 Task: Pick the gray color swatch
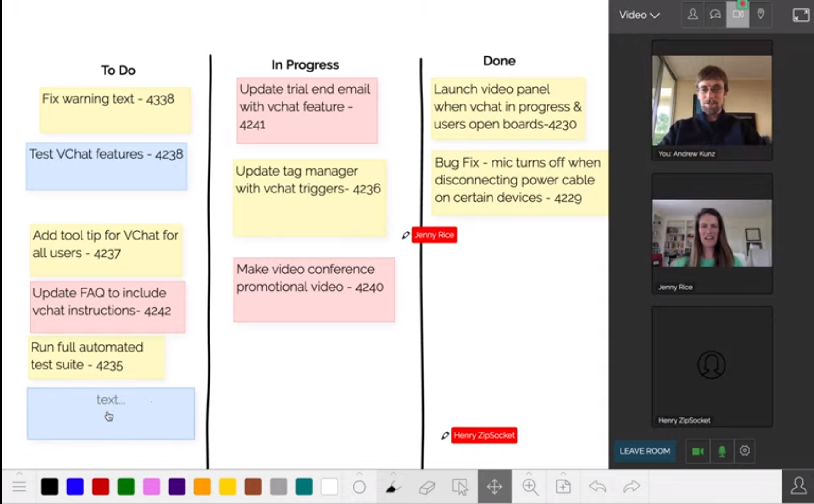[278, 487]
